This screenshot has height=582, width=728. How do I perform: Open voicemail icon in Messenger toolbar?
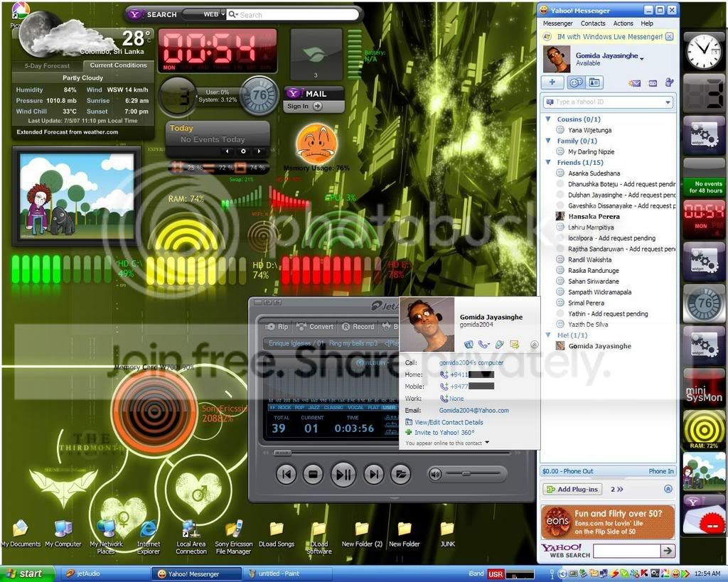pos(653,83)
